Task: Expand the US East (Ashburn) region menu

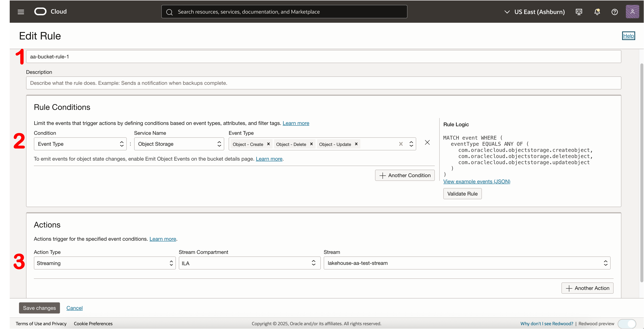Action: click(534, 12)
